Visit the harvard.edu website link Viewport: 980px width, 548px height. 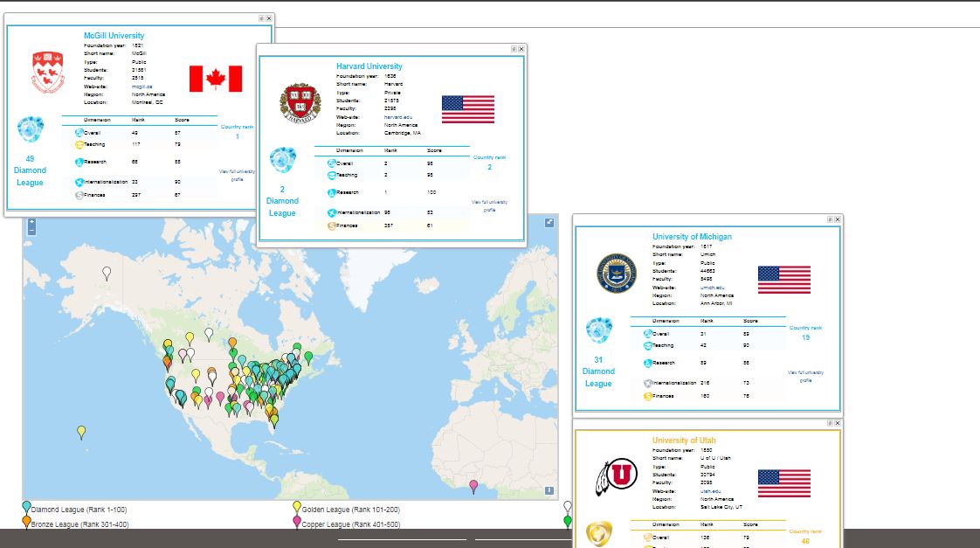click(x=398, y=117)
